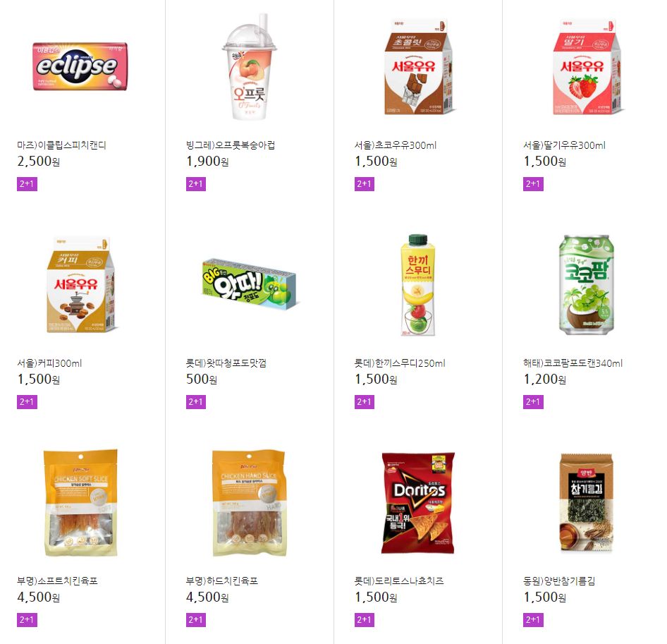The height and width of the screenshot is (644, 667).
Task: Click the 2+1 badge under 도리토스나쵸치즈
Action: (364, 620)
